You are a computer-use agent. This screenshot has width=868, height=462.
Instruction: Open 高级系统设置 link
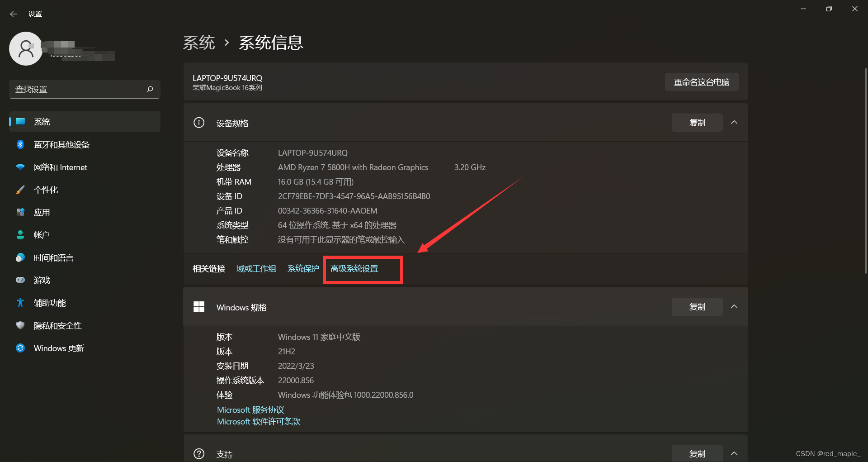point(354,269)
